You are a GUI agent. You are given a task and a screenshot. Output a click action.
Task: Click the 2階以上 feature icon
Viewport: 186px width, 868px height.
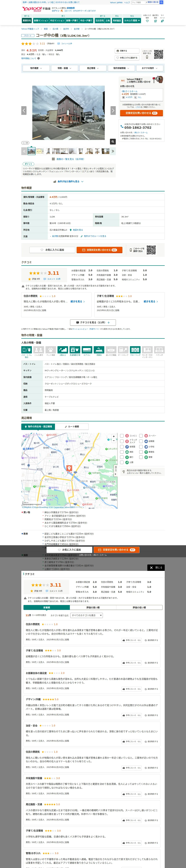[63, 350]
